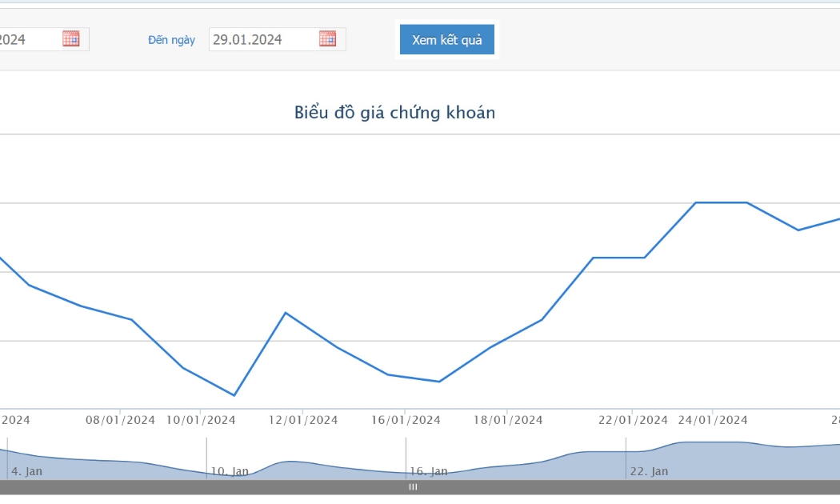
Task: Click the 10. Jan marker in navigator
Action: coord(230,471)
